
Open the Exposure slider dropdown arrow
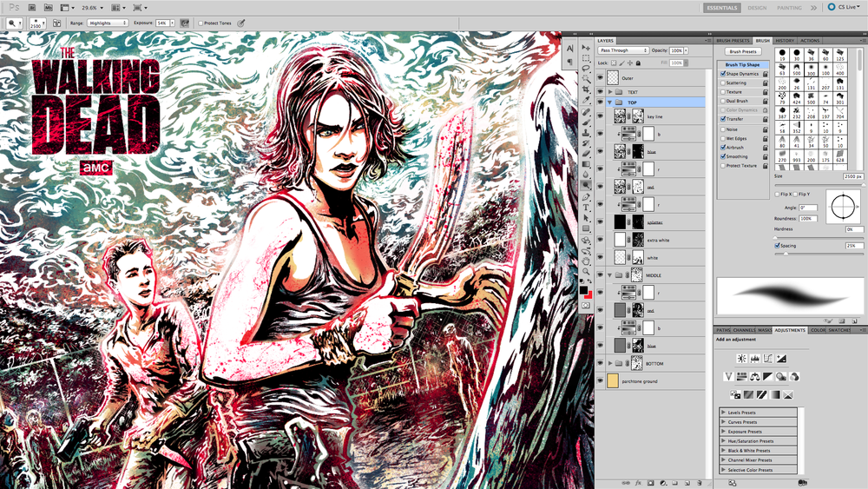click(x=172, y=23)
